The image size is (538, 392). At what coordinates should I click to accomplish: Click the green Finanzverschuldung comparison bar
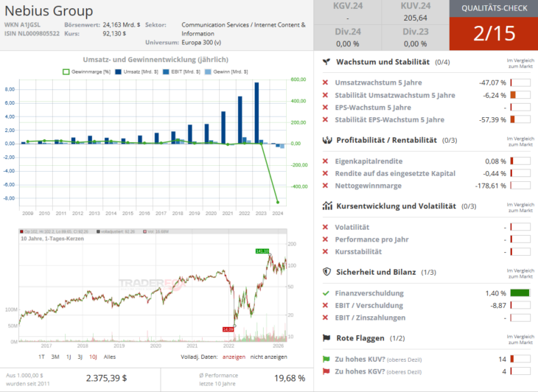pos(520,293)
